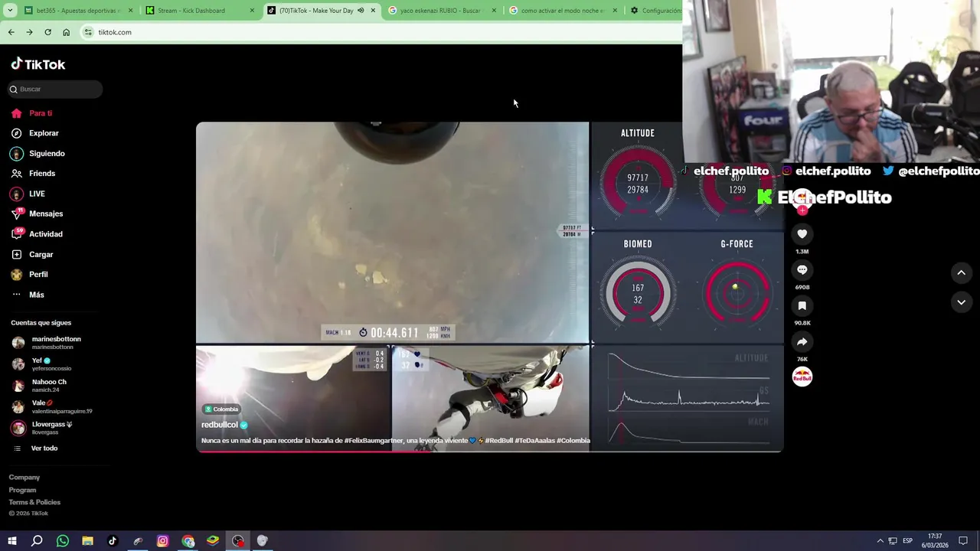Switch to yaco eskenazi RUBIO tab
The image size is (980, 551).
(440, 11)
